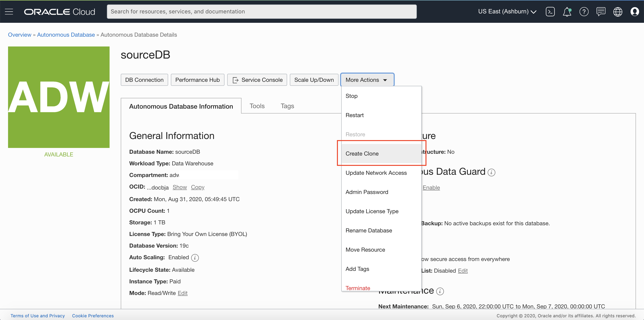Select Create Clone from the menu

click(x=362, y=154)
